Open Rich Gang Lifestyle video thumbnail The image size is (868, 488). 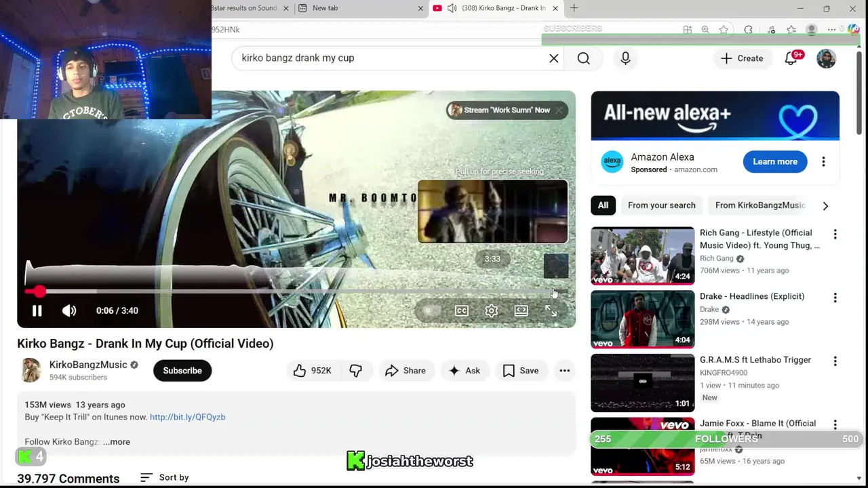642,256
